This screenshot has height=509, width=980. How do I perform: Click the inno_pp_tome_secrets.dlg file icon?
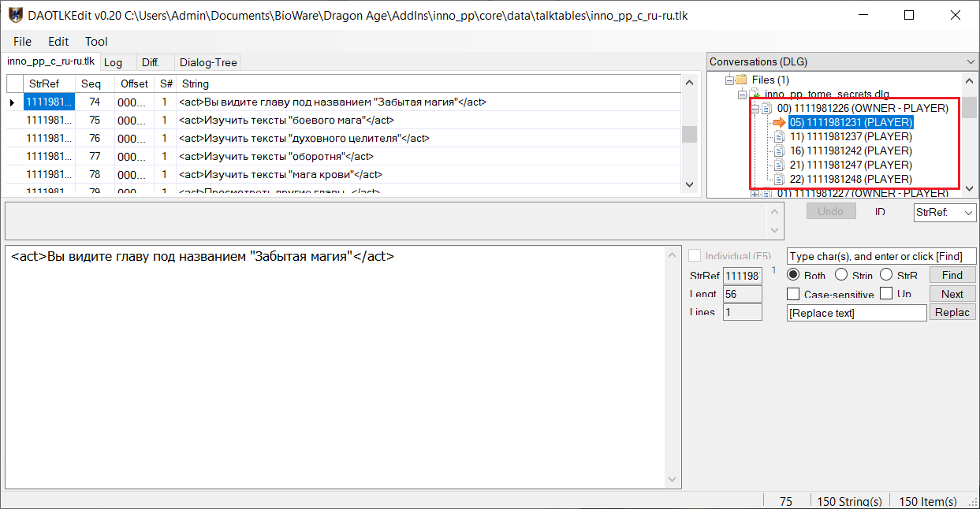point(755,95)
